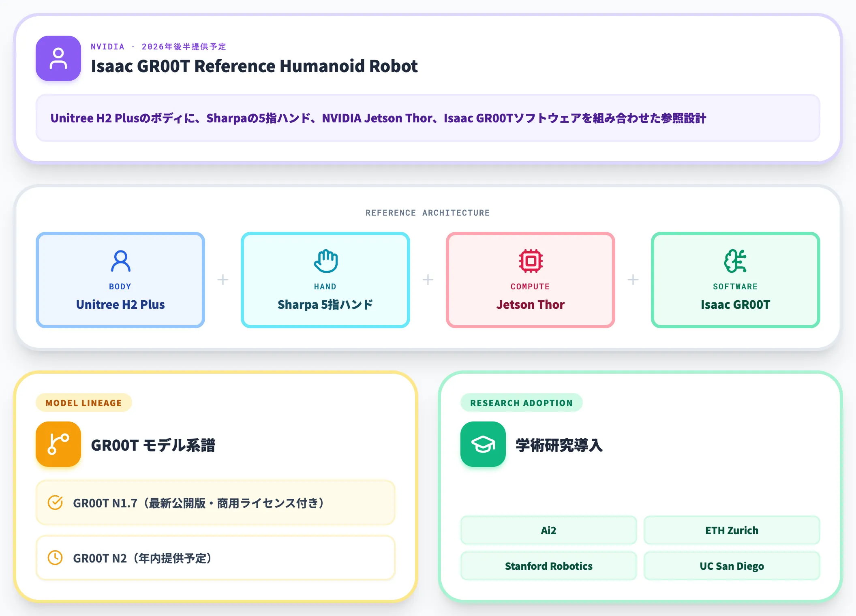The height and width of the screenshot is (616, 856).
Task: Click the red chip icon in COMPUTE card
Action: (531, 261)
